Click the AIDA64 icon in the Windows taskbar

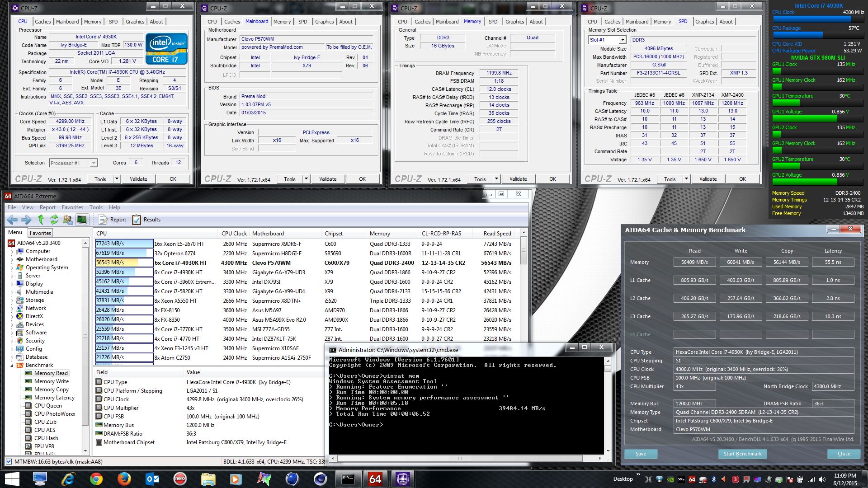(375, 479)
